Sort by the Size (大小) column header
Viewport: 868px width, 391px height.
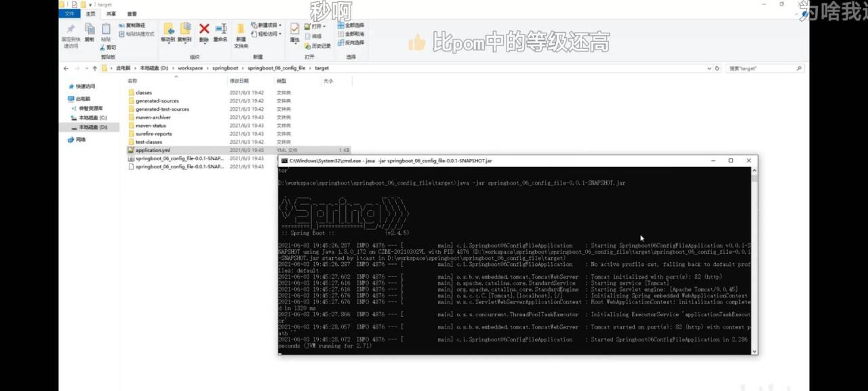(328, 81)
